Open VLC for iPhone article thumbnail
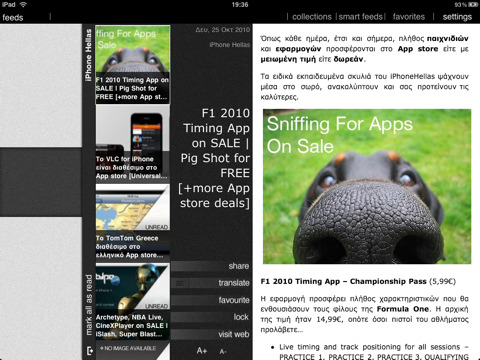Viewport: 480px width, 360px height. click(133, 143)
